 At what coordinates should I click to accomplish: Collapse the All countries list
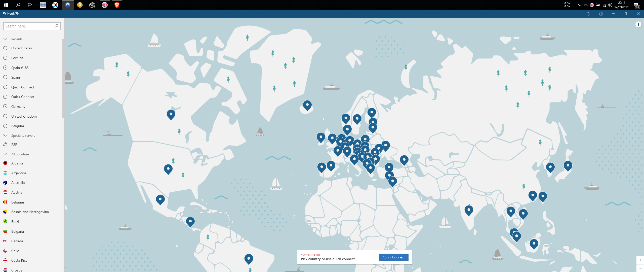(5, 154)
